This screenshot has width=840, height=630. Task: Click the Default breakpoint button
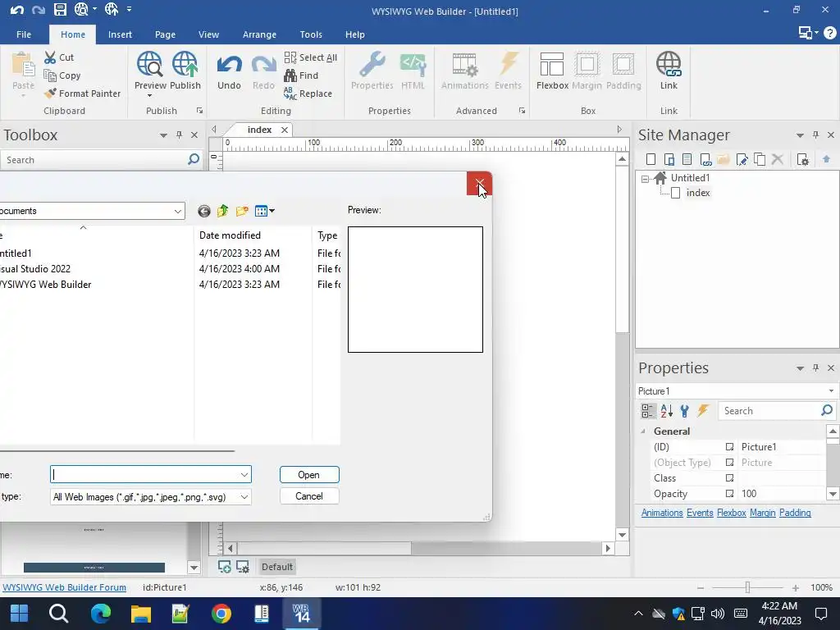(277, 567)
